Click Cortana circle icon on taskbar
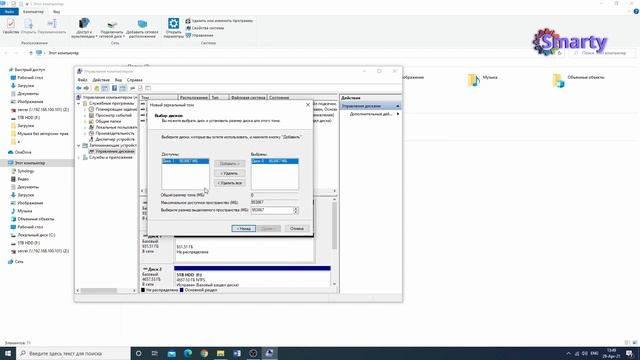The height and width of the screenshot is (360, 640). tap(138, 353)
